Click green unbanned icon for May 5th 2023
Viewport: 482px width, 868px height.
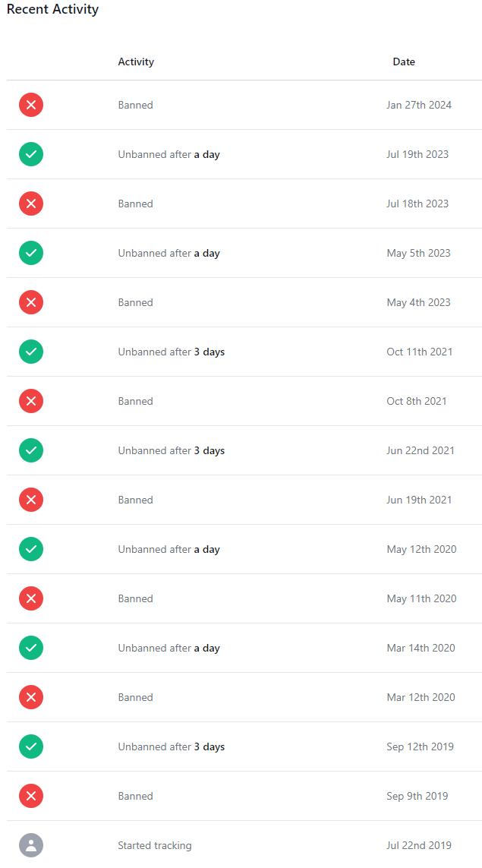[31, 253]
